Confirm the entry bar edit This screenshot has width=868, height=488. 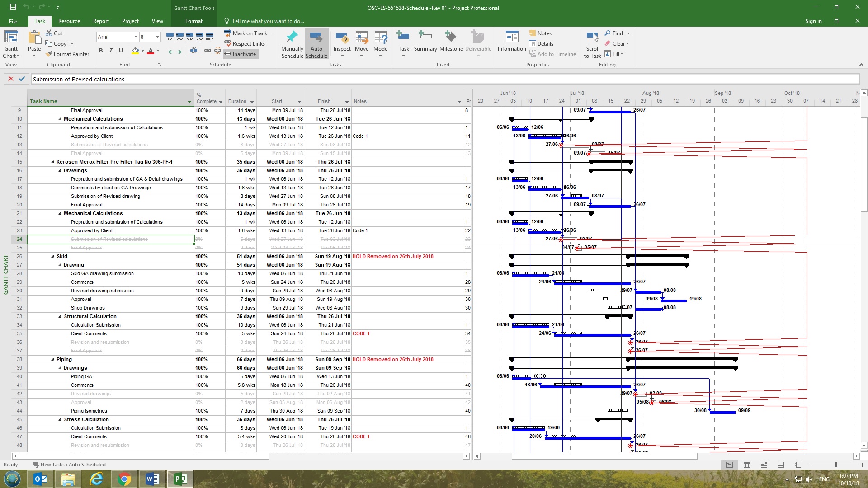[22, 79]
